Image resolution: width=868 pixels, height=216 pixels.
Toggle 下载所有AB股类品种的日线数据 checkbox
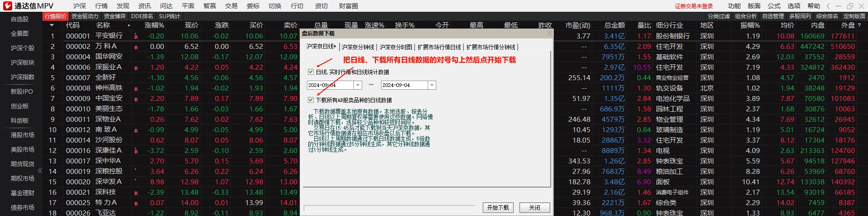311,100
